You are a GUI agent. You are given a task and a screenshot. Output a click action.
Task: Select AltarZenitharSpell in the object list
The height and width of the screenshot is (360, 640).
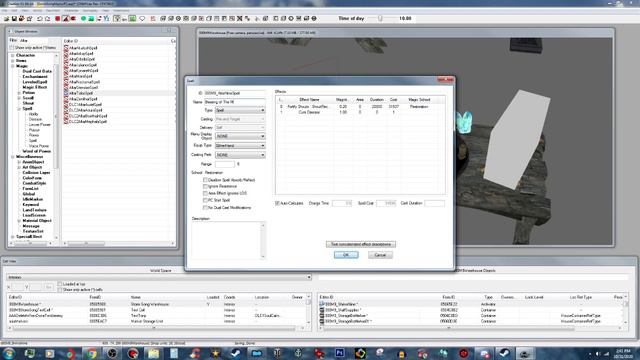tap(83, 99)
